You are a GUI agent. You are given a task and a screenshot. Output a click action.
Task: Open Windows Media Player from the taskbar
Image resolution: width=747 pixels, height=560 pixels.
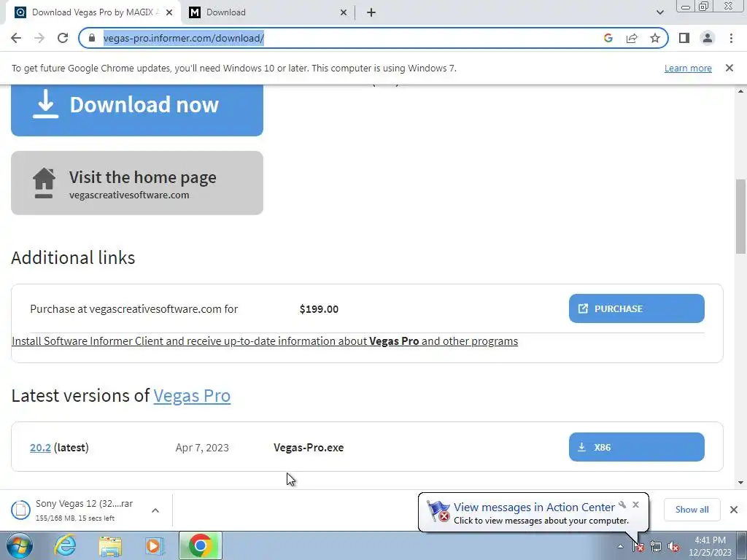pos(155,545)
